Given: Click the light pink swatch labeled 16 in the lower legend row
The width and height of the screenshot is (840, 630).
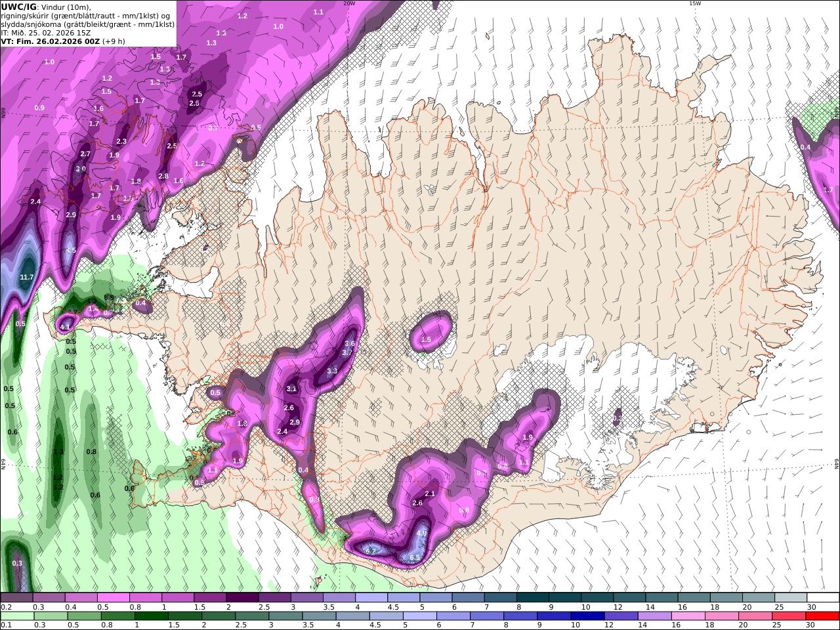Looking at the screenshot, I should click(688, 616).
